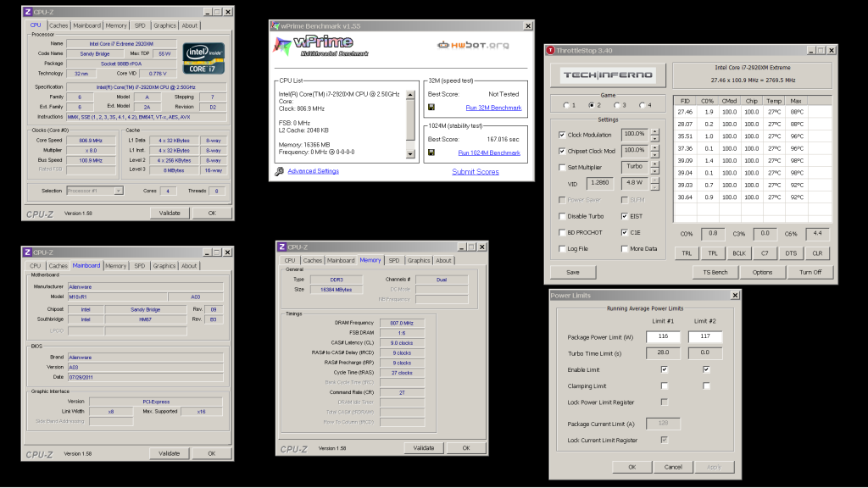The image size is (868, 488).
Task: Click the Z icon of the CPU-Z Memory window
Action: coord(281,247)
